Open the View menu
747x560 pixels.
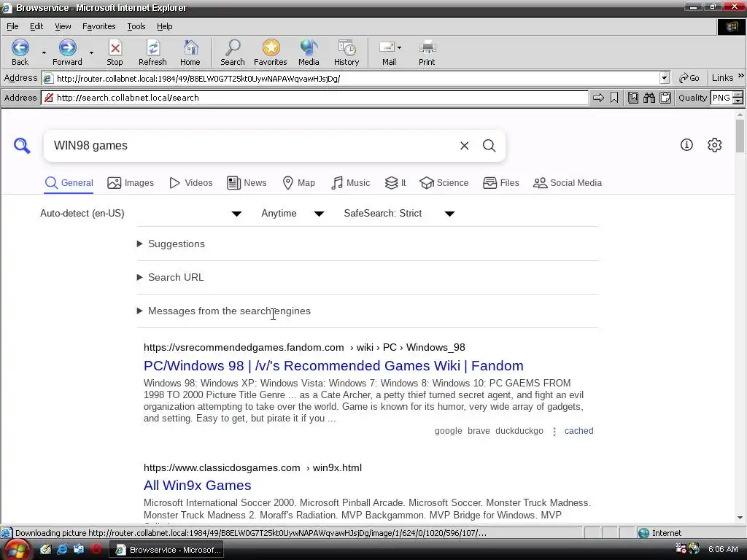coord(63,26)
